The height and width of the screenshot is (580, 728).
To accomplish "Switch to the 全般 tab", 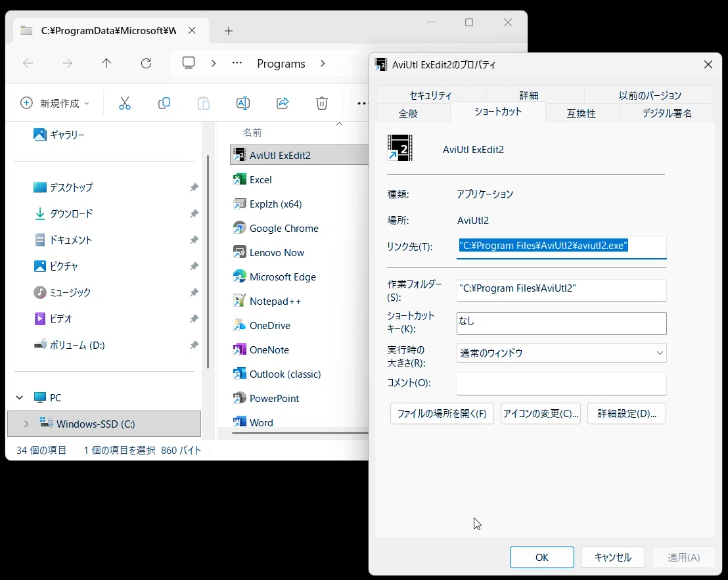I will tap(408, 113).
